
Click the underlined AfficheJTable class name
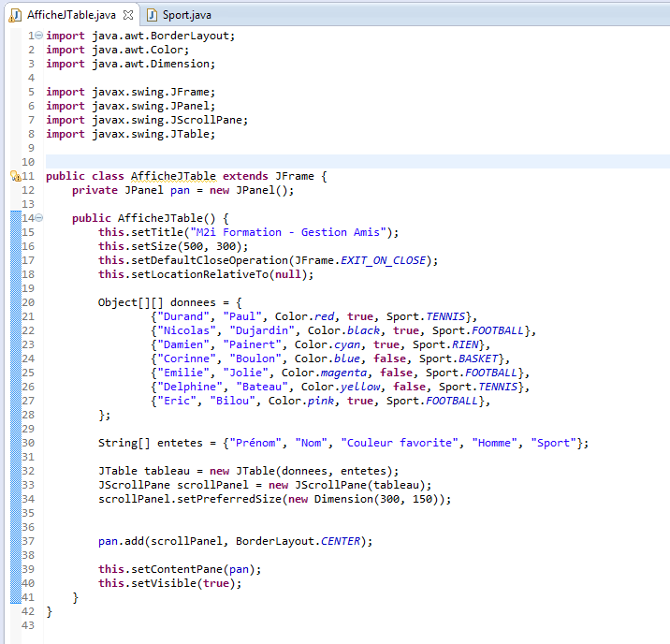point(174,176)
